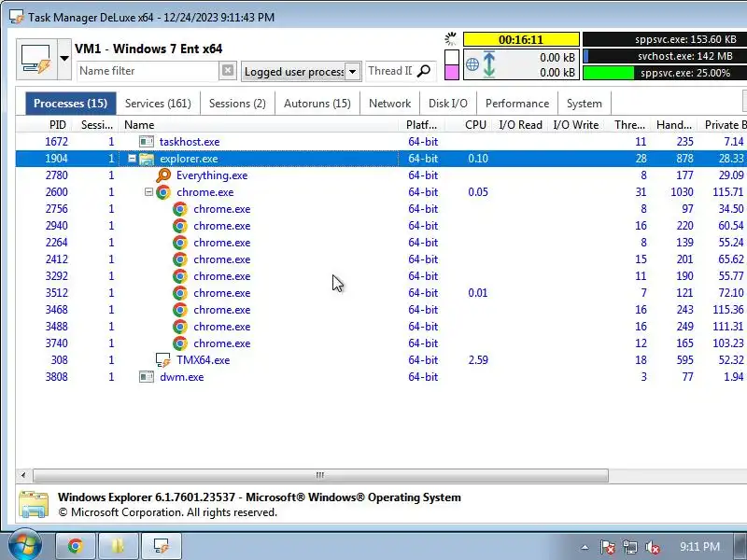Click Task Manager DeLuxe taskbar button

click(x=162, y=546)
